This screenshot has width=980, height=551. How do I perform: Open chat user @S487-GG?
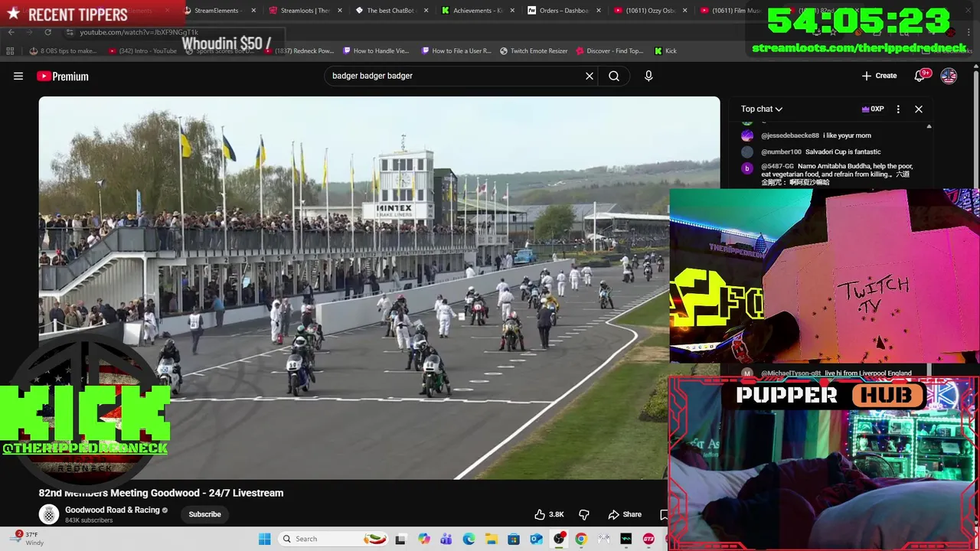pyautogui.click(x=777, y=166)
